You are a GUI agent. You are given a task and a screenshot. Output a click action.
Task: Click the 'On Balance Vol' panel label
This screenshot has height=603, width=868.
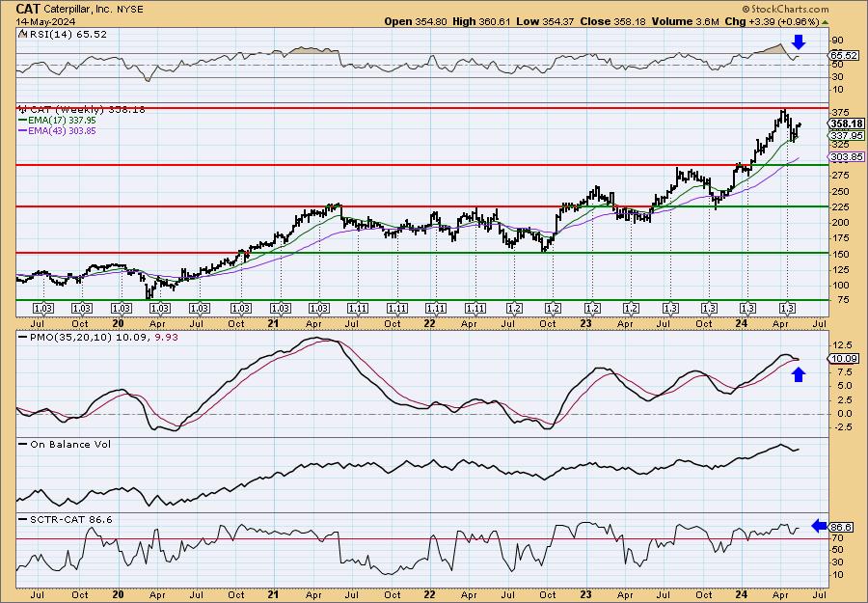click(x=70, y=444)
